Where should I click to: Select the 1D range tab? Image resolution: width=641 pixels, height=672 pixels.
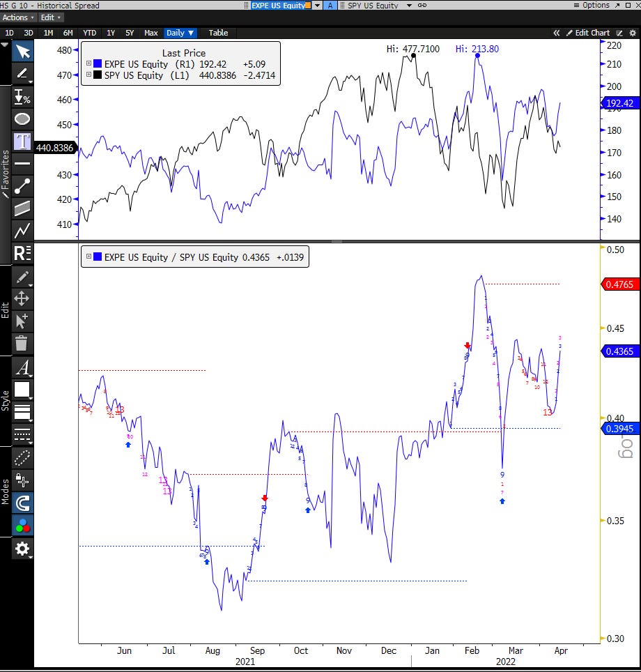pyautogui.click(x=10, y=33)
